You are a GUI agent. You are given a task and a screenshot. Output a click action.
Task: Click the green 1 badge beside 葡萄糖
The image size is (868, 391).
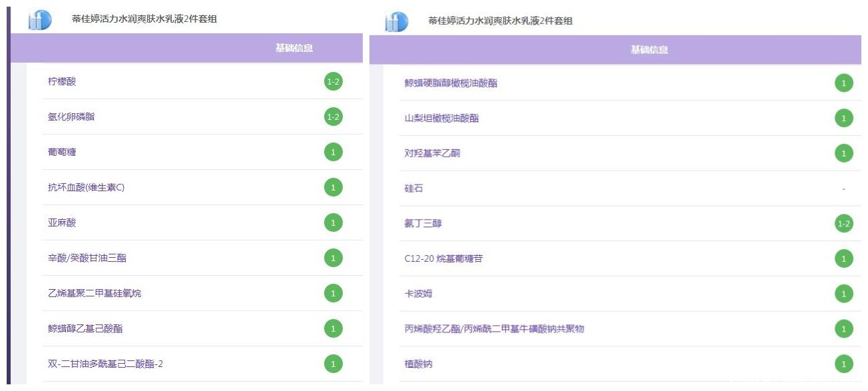coord(333,153)
